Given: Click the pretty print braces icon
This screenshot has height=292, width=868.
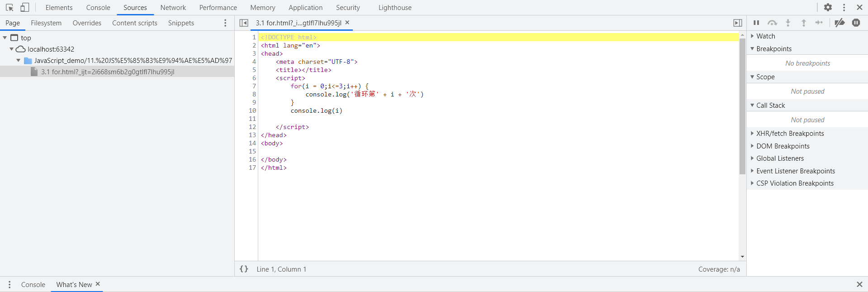Looking at the screenshot, I should point(244,269).
